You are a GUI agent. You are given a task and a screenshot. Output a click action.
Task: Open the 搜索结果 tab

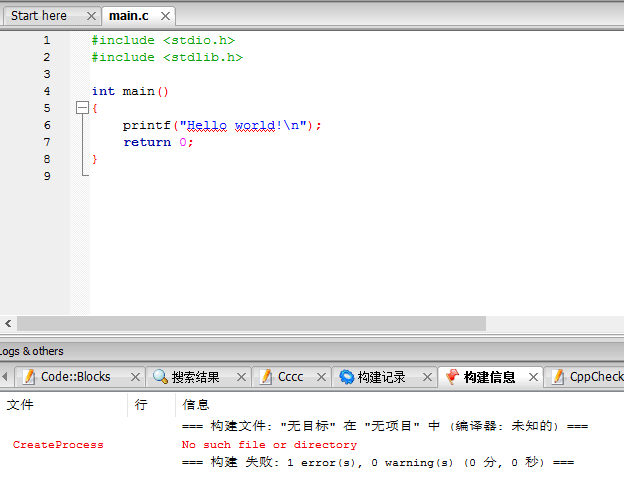click(x=195, y=377)
